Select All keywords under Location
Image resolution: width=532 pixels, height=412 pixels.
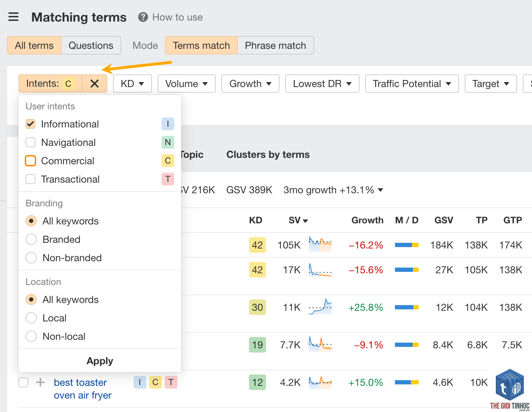[31, 299]
